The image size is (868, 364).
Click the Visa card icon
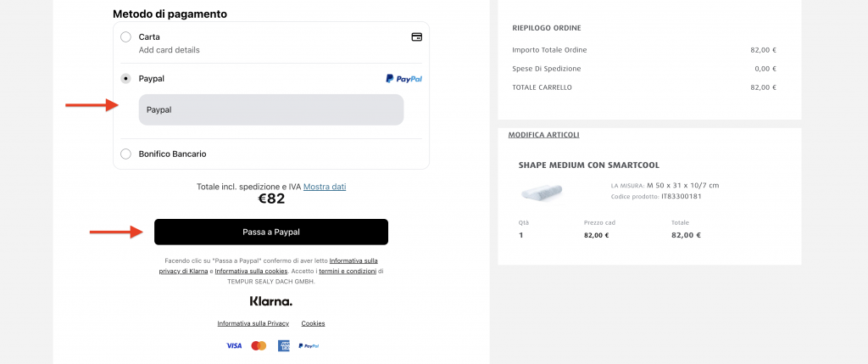pos(234,345)
